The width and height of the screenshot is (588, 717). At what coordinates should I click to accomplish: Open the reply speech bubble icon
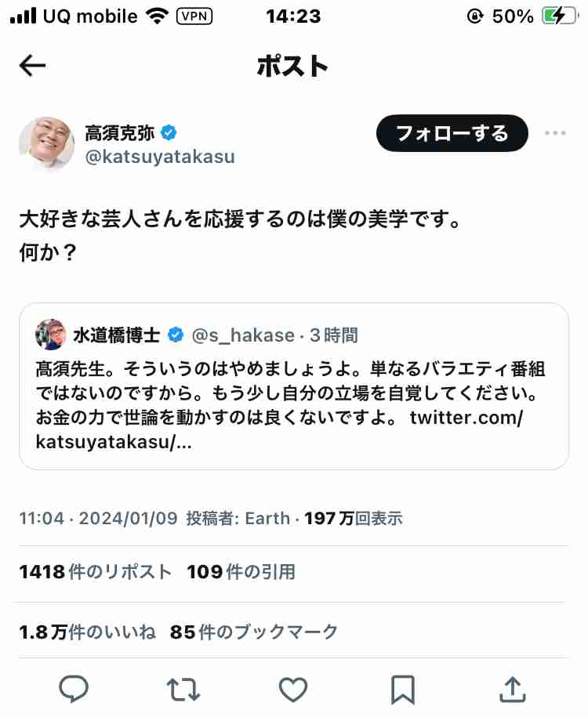(x=74, y=689)
